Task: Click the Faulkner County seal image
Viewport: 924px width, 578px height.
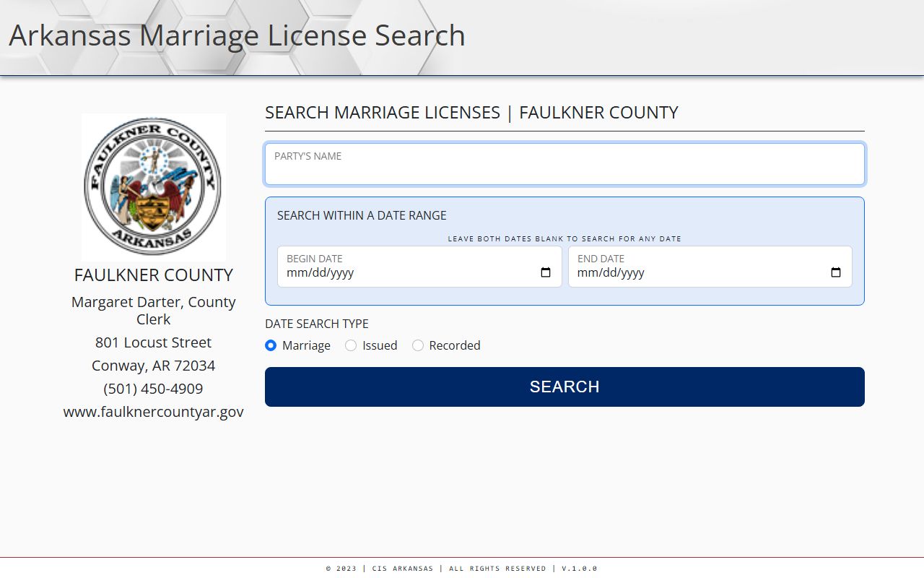Action: (153, 186)
